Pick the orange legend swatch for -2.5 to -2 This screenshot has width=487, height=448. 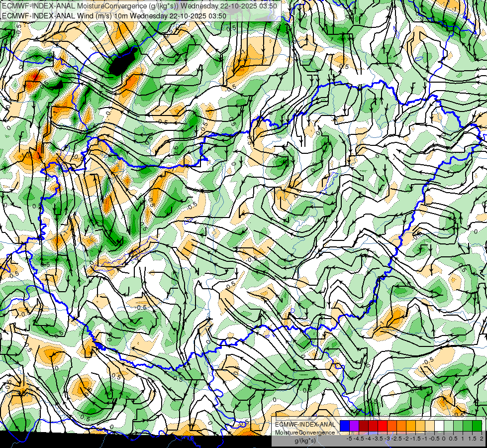point(401,426)
